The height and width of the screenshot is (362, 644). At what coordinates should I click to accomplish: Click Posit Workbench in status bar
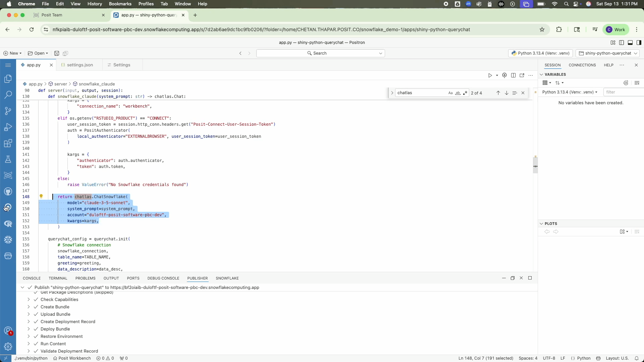pos(72,358)
